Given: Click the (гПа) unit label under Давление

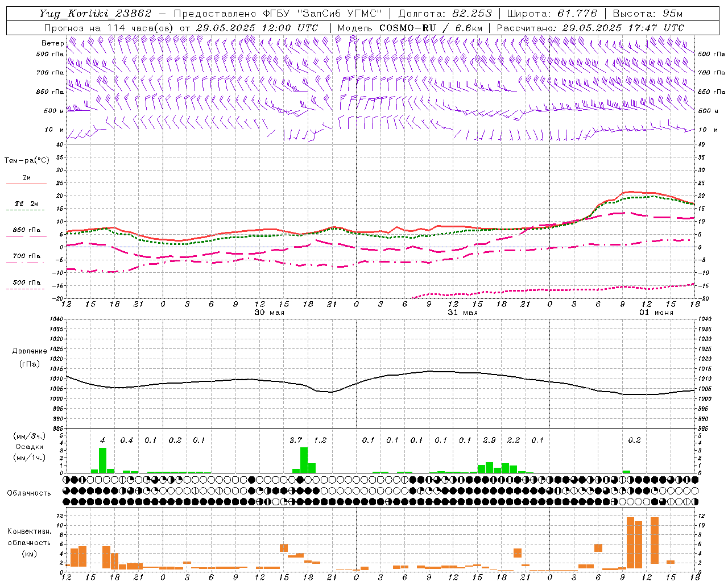Looking at the screenshot, I should point(28,364).
